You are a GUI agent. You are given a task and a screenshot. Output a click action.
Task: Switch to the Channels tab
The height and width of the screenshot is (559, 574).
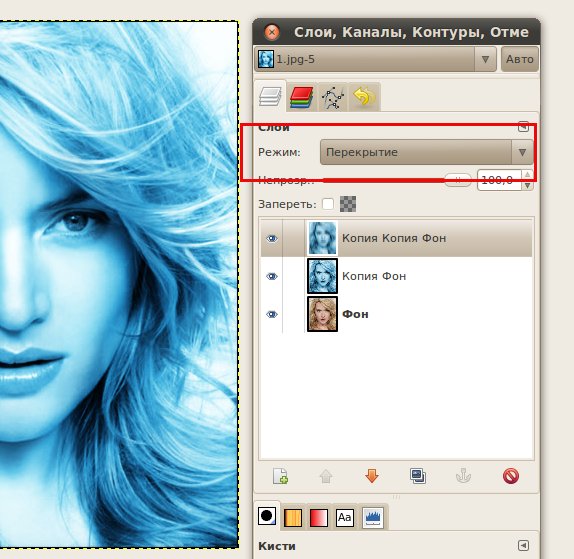coord(302,97)
